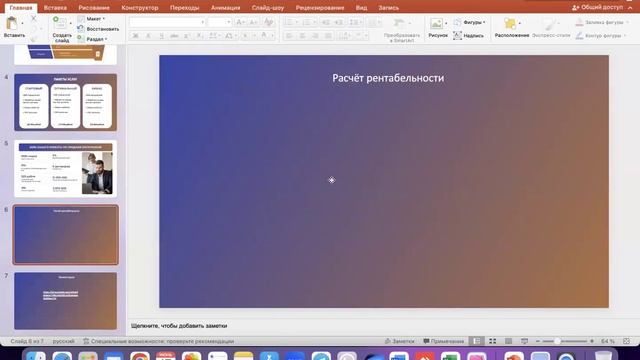Viewport: 640px width, 360px height.
Task: Insert picture with Рисунок icon
Action: (436, 24)
